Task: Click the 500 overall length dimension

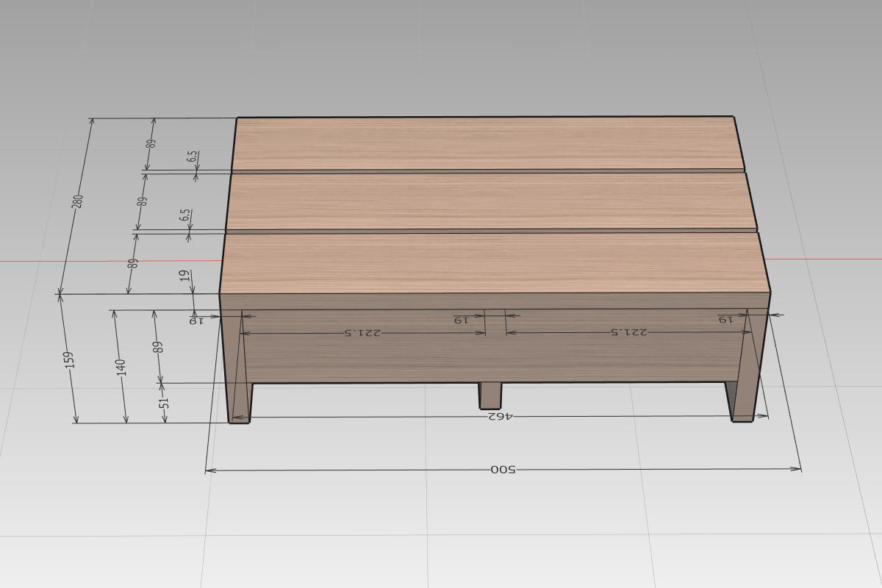Action: click(x=503, y=470)
